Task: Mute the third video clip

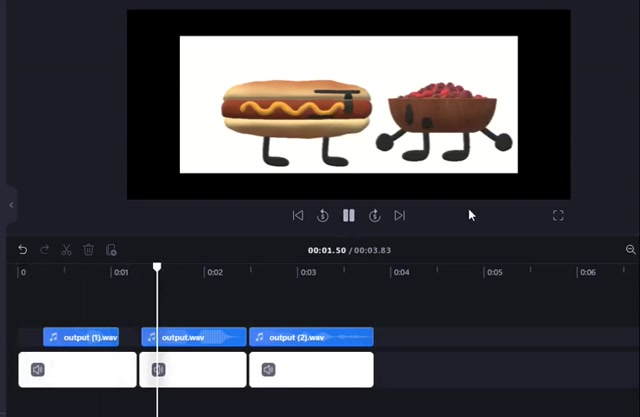Action: pyautogui.click(x=268, y=370)
